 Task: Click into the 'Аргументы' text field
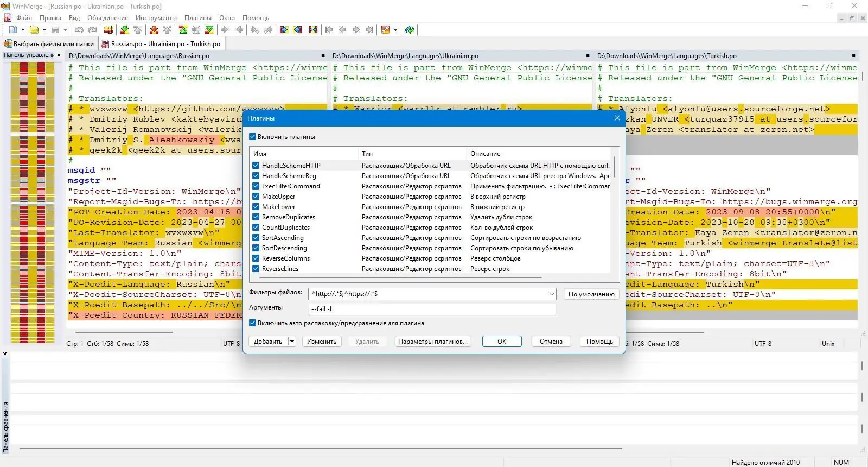pos(432,309)
